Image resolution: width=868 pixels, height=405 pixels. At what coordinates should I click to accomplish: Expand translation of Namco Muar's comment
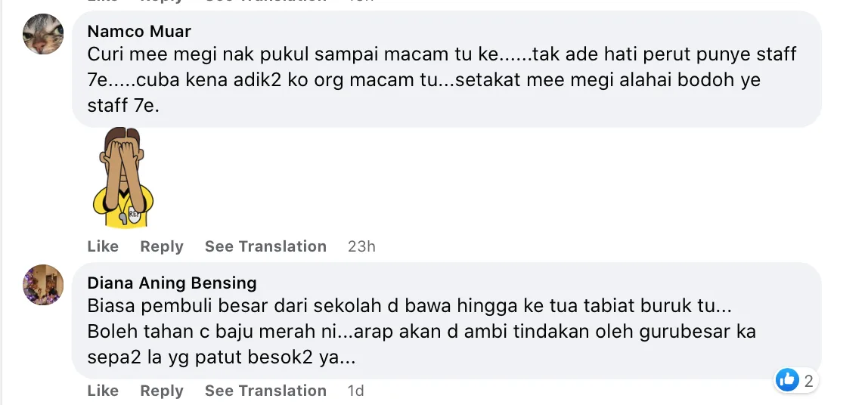coord(265,246)
